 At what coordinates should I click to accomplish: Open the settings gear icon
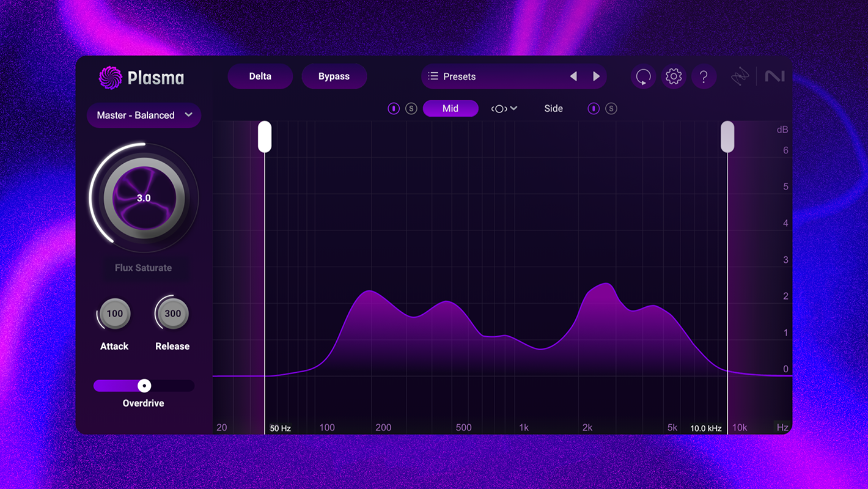[674, 76]
